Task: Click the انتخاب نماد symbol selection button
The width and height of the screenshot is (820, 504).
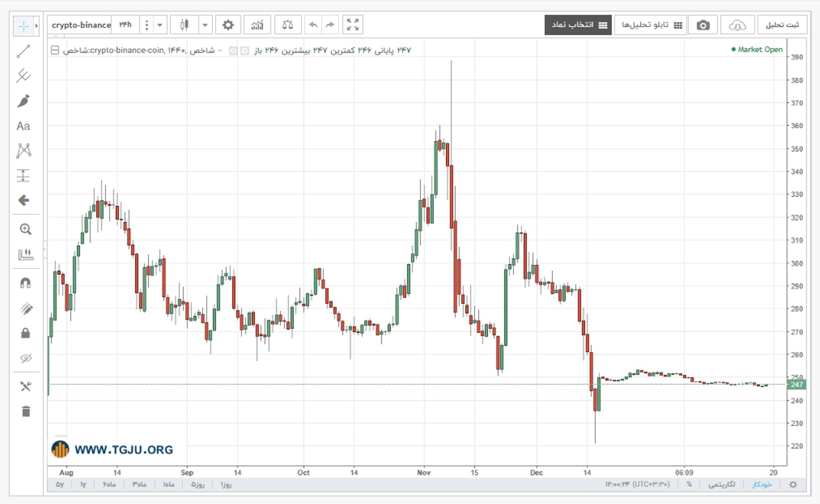Action: [578, 25]
